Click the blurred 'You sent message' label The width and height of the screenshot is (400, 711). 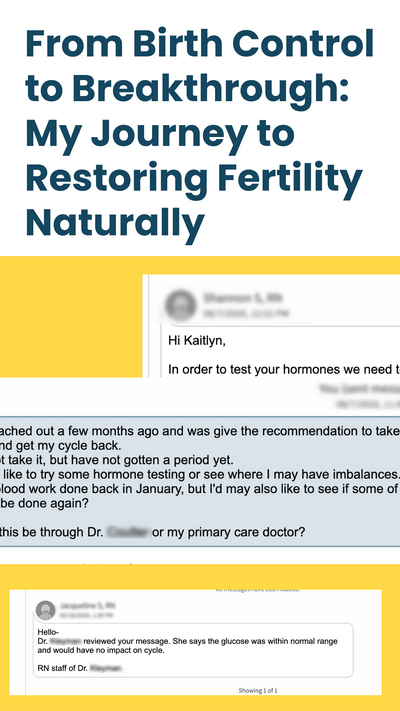[x=359, y=389]
